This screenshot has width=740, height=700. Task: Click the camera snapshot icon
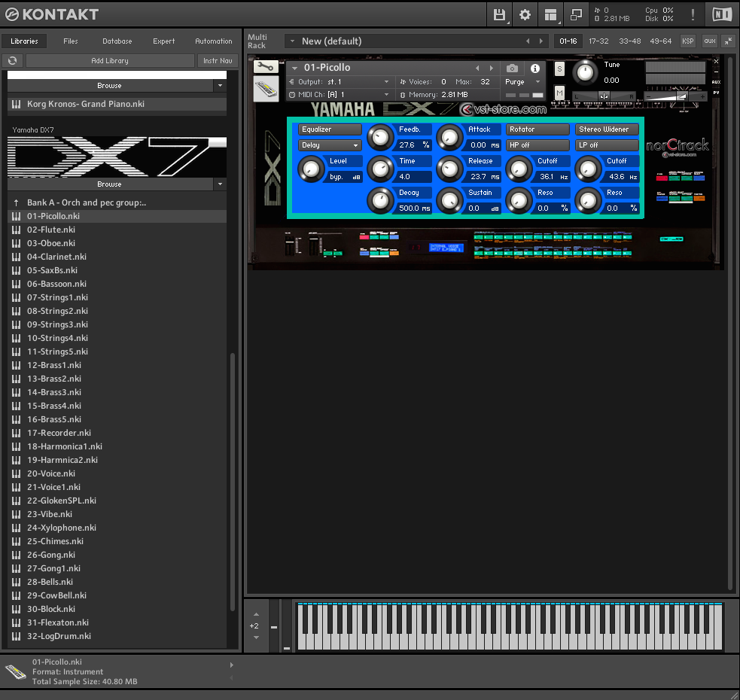pos(512,68)
